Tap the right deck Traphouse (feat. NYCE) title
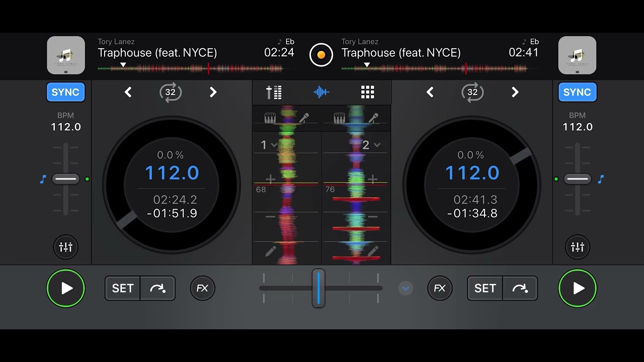 click(401, 53)
